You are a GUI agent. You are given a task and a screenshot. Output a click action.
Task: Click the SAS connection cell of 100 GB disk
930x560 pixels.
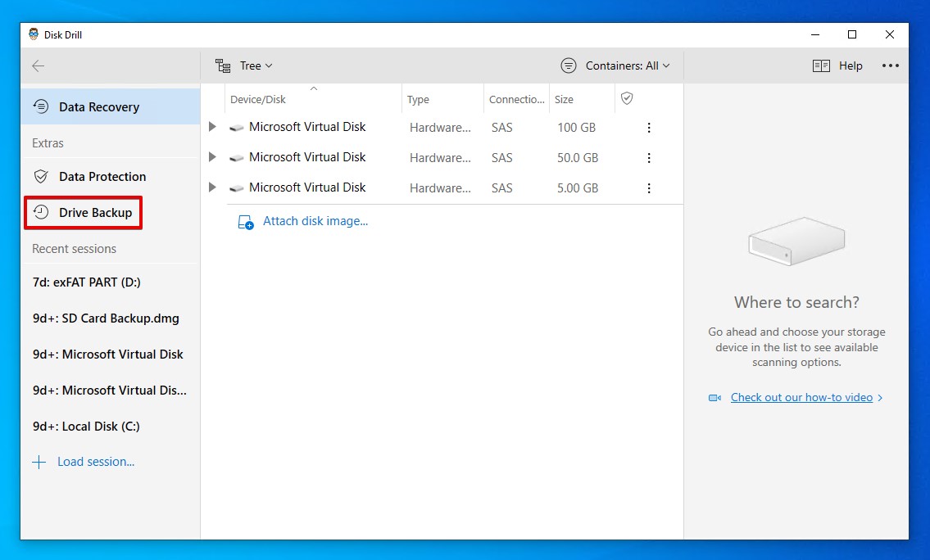coord(501,128)
